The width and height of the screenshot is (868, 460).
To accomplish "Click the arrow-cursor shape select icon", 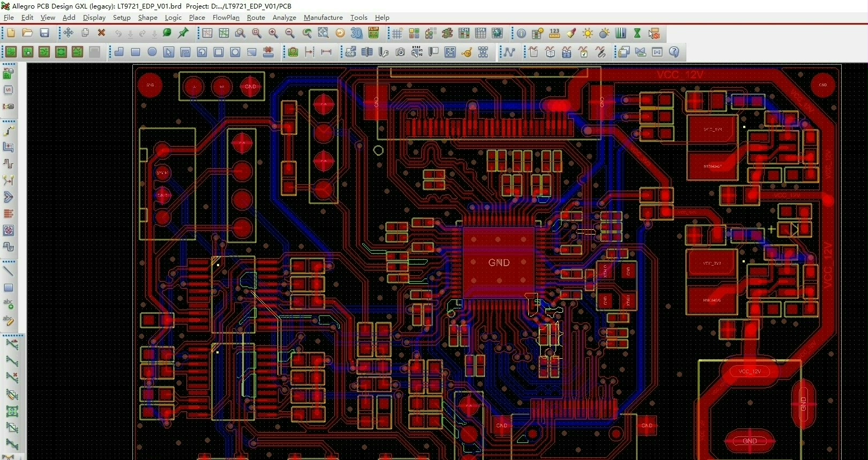I will (x=169, y=52).
